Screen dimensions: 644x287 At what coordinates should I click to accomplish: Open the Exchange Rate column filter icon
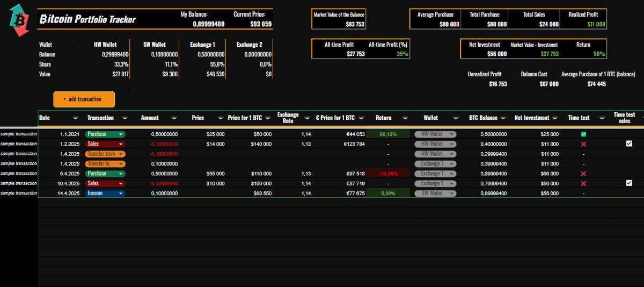coord(307,118)
